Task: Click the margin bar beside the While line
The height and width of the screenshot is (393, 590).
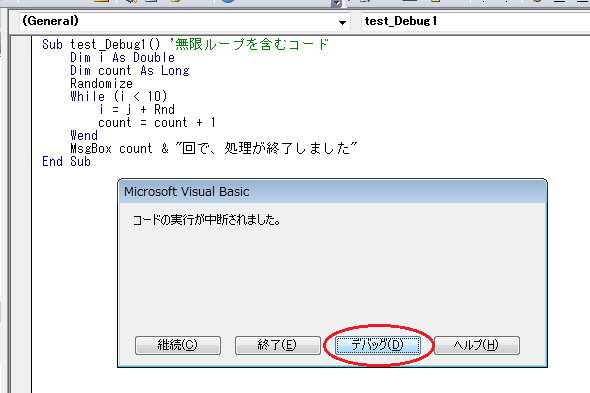Action: pos(21,96)
